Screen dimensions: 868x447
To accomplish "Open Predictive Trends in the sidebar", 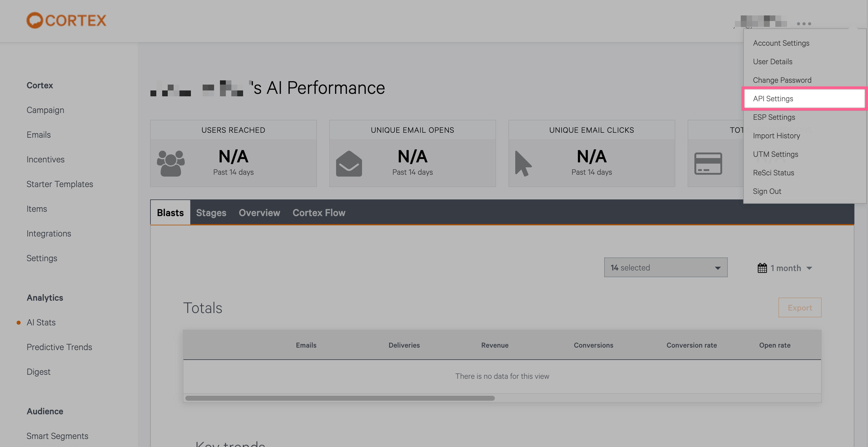I will (60, 347).
